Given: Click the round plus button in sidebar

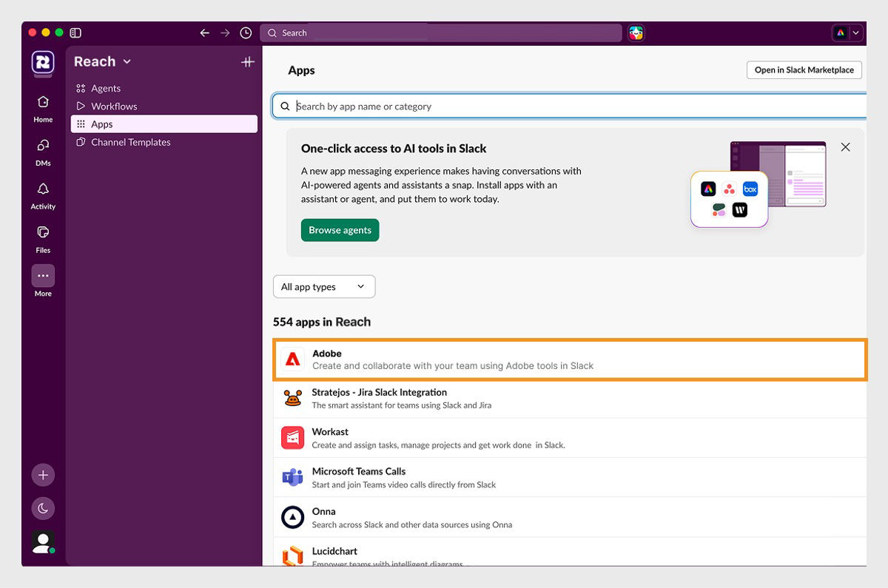Looking at the screenshot, I should (x=43, y=475).
